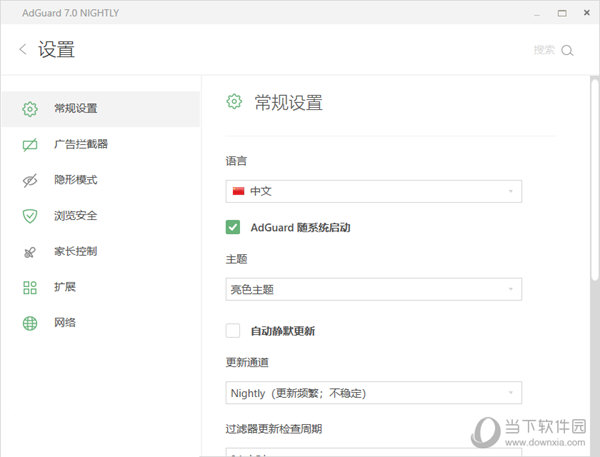The height and width of the screenshot is (457, 600).
Task: Click the 语言 label
Action: (x=236, y=161)
